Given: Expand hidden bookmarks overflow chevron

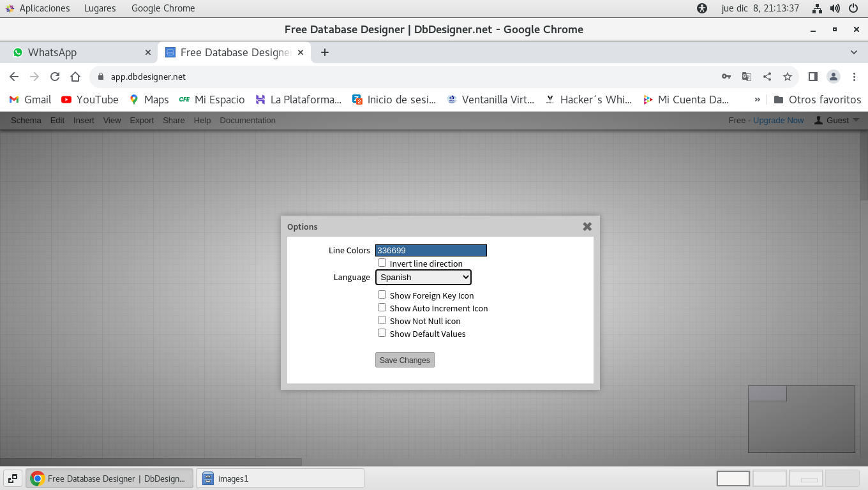Looking at the screenshot, I should pos(758,100).
